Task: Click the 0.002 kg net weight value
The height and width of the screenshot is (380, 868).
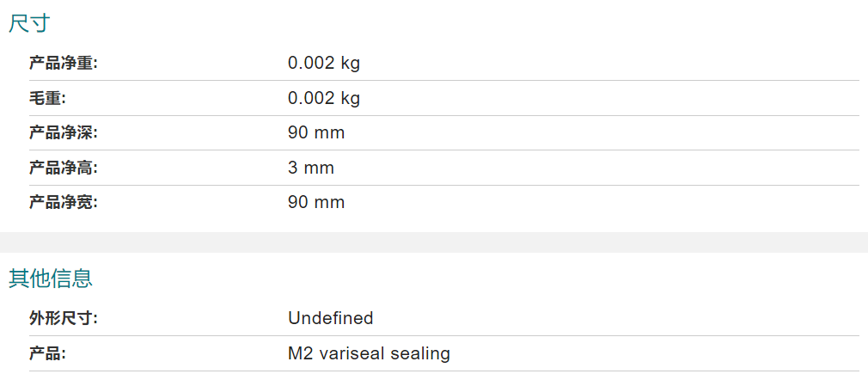Action: [324, 63]
